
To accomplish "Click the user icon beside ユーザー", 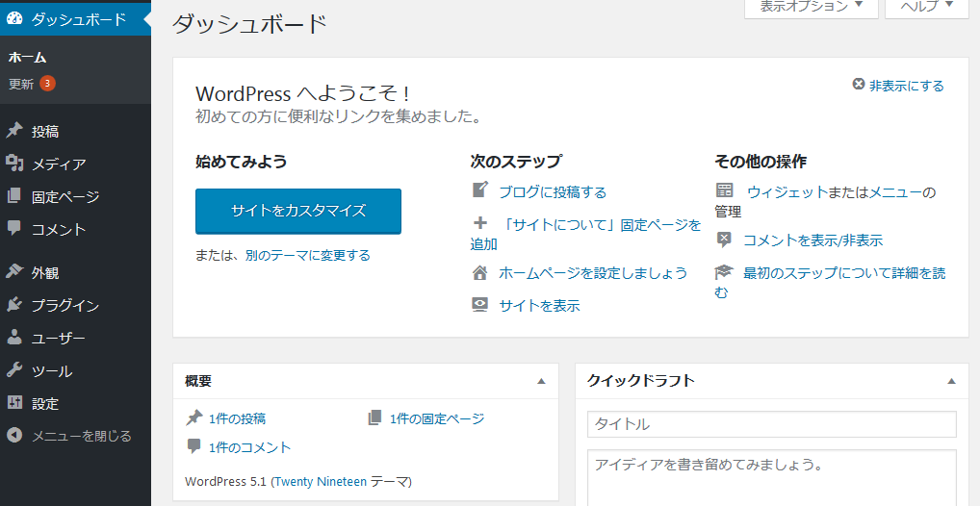I will pos(15,338).
